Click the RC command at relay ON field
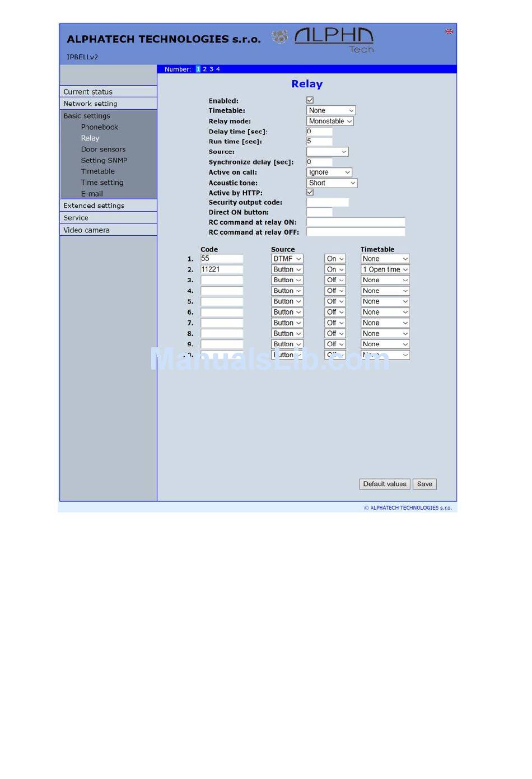 pyautogui.click(x=356, y=222)
